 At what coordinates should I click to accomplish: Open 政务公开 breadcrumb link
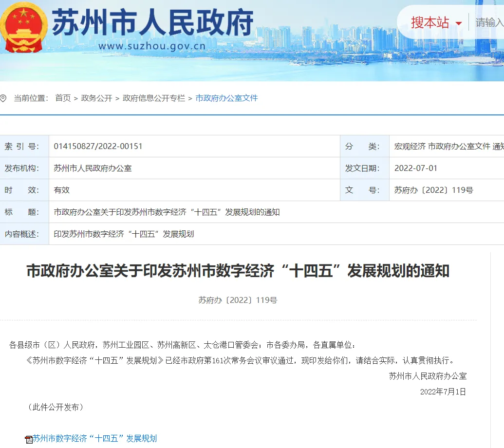tap(96, 98)
